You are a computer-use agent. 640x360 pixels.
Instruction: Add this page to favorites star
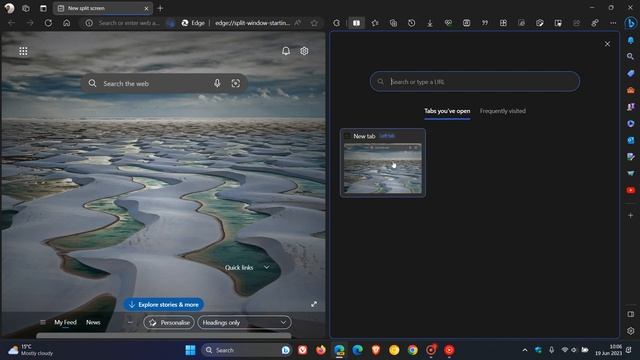(x=314, y=23)
